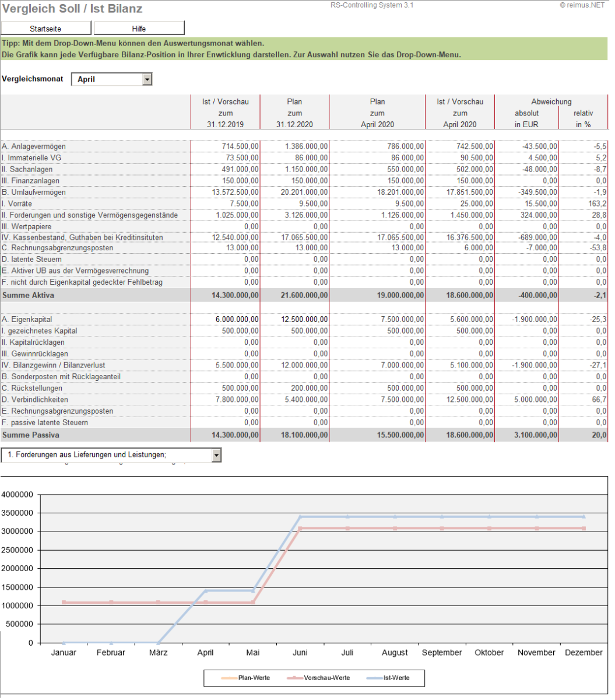Screen dimensions: 615x700
Task: Click the A. Eigenkapital value 6.000.000,00
Action: (x=236, y=320)
